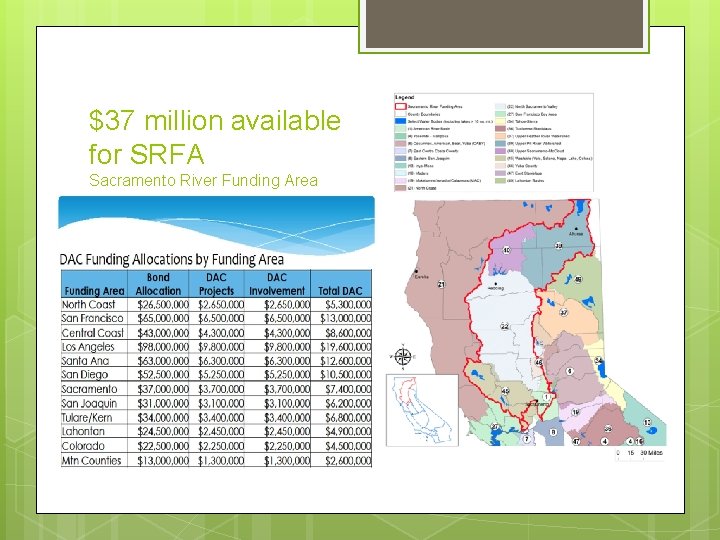Screen dimensions: 720x540
Task: Click the "DAC Projects" column header
Action: coord(216,284)
